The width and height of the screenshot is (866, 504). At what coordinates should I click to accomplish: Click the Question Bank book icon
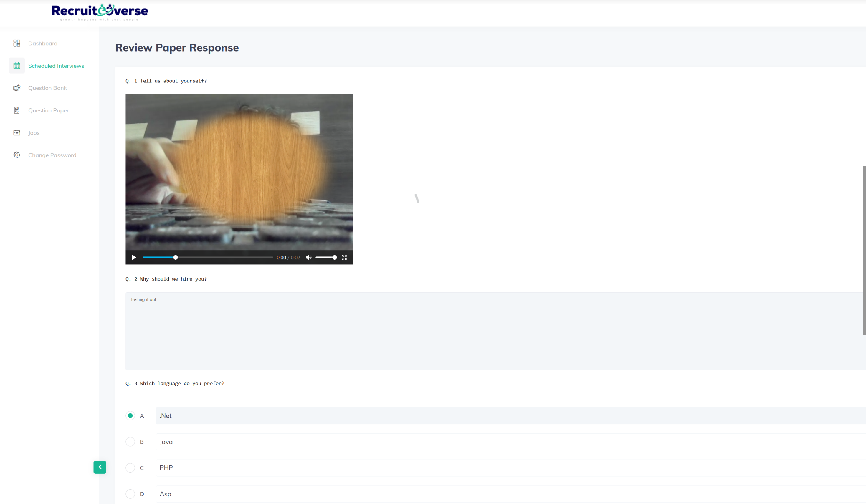[16, 88]
